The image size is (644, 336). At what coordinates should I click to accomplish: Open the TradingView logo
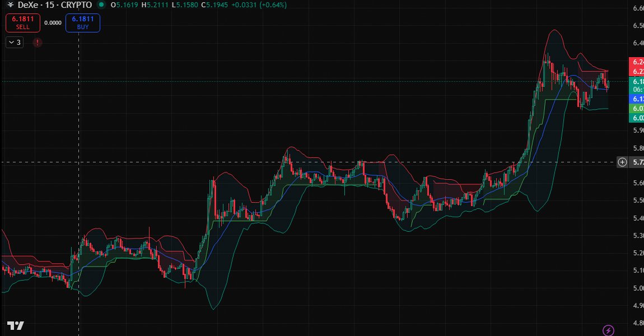point(15,326)
